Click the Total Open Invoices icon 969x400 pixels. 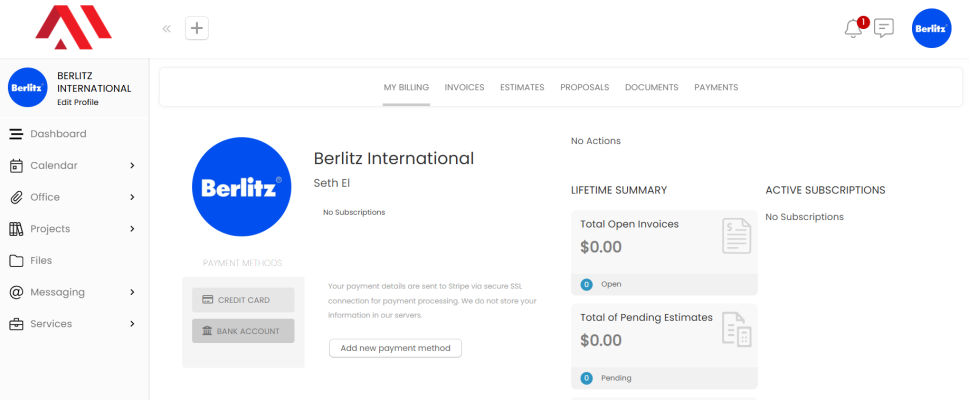(x=736, y=236)
